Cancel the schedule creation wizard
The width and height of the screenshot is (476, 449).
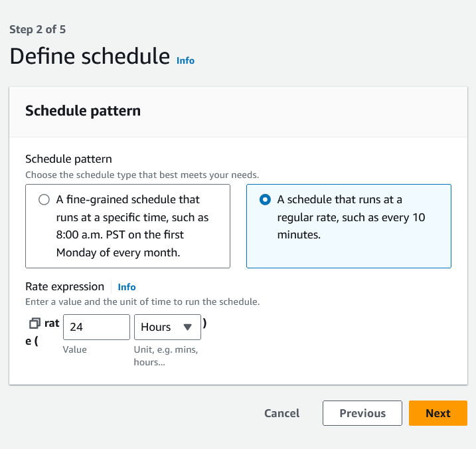point(281,413)
